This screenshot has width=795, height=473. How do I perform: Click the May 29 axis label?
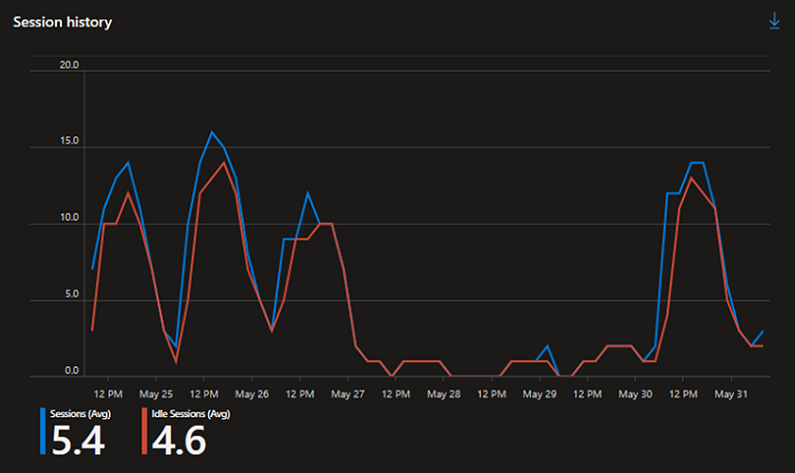pyautogui.click(x=539, y=394)
